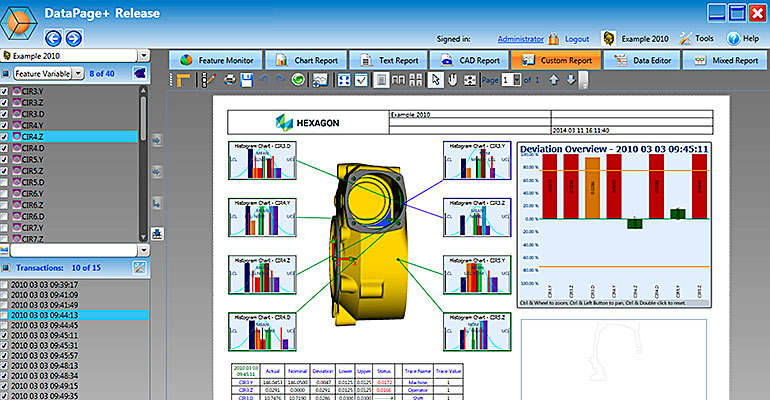Check the CIR6.Z feature checkbox
Viewport: 770px width, 400px height.
click(x=4, y=205)
